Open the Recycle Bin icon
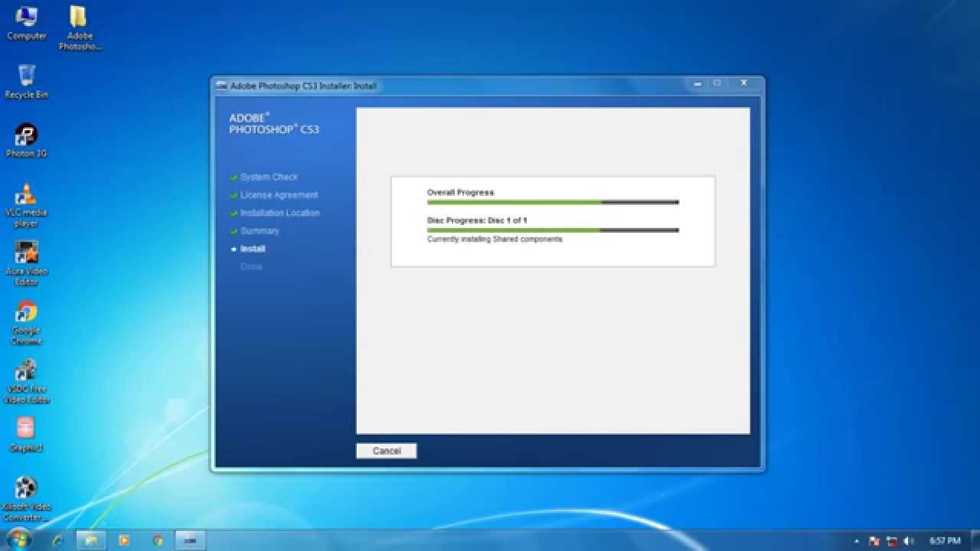This screenshot has height=551, width=980. tap(27, 81)
